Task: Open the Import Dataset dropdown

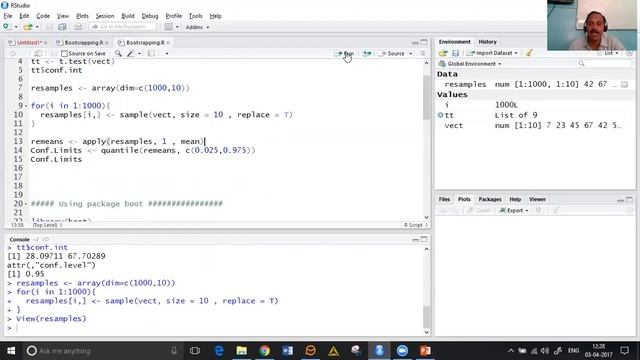Action: tap(493, 53)
